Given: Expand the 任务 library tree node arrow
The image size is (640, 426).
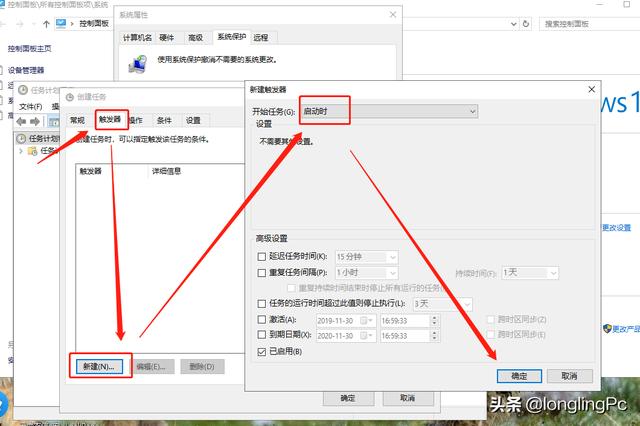Looking at the screenshot, I should 21,151.
